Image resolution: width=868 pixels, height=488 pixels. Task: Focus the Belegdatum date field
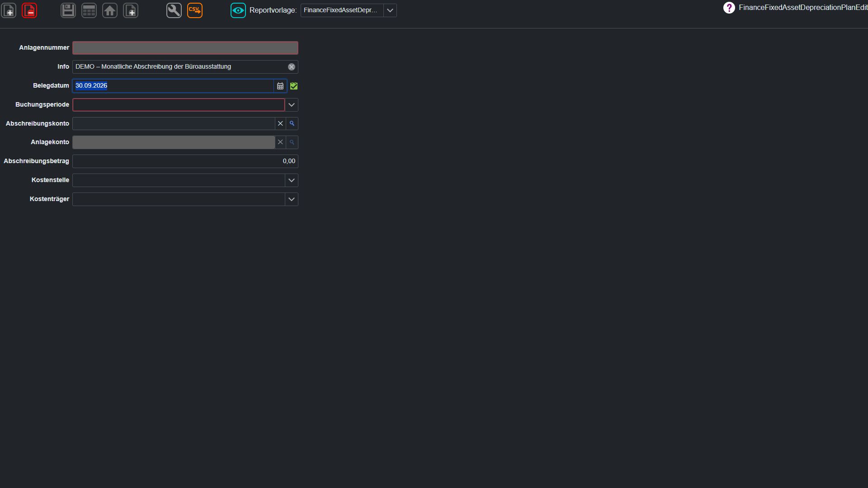coord(173,86)
